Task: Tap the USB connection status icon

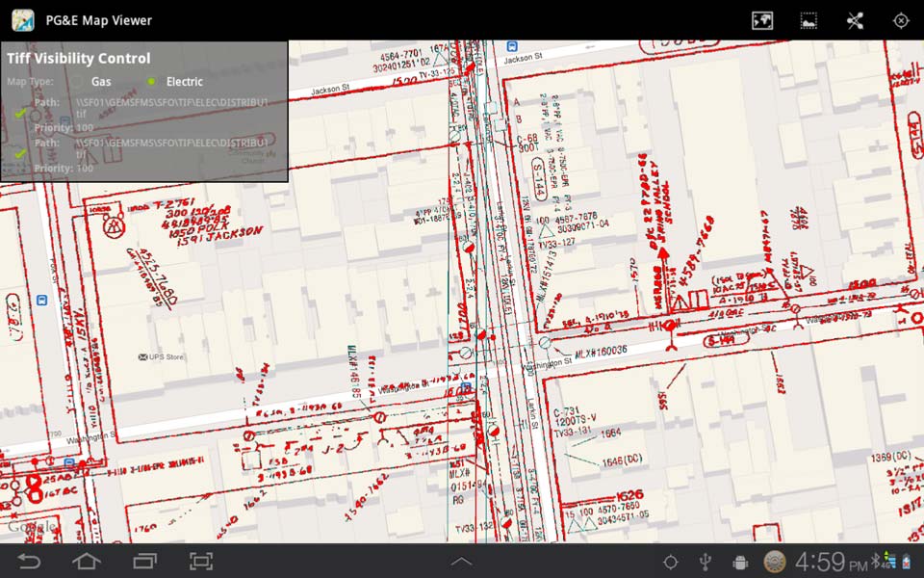Action: [705, 562]
